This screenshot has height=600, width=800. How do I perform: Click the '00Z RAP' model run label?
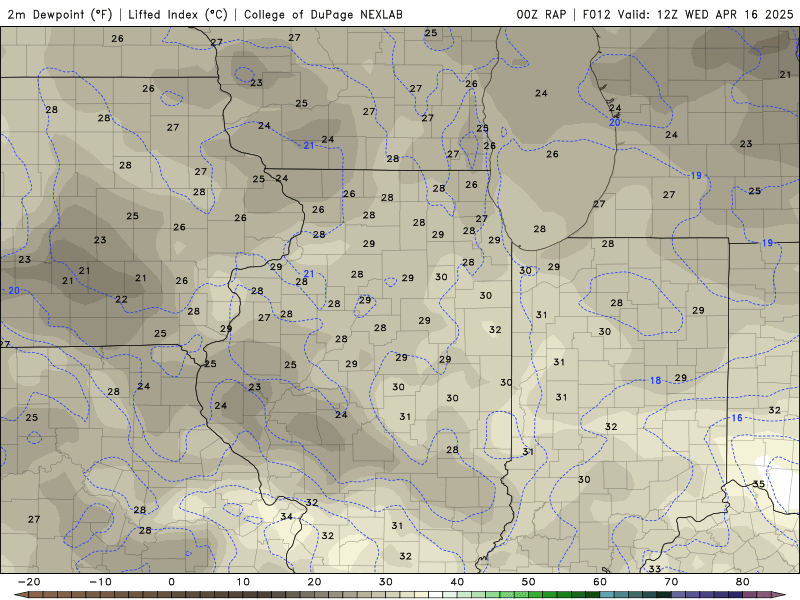pos(541,14)
